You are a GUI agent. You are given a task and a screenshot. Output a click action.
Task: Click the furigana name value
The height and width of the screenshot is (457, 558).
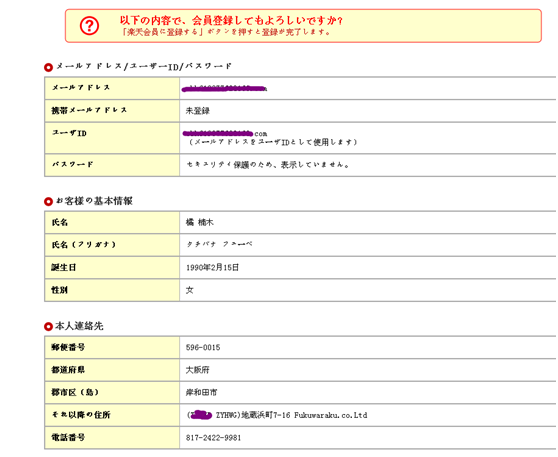coord(219,245)
